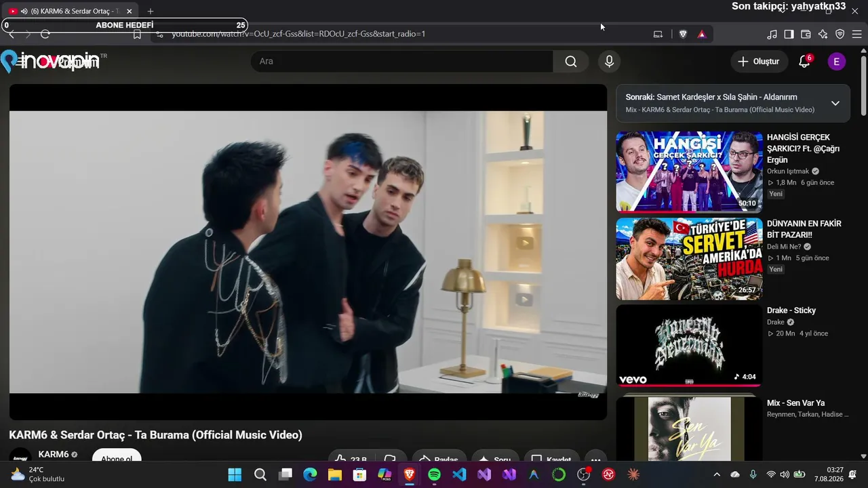Open Brave Leo AI sparkle icon
The height and width of the screenshot is (488, 868).
coord(823,34)
